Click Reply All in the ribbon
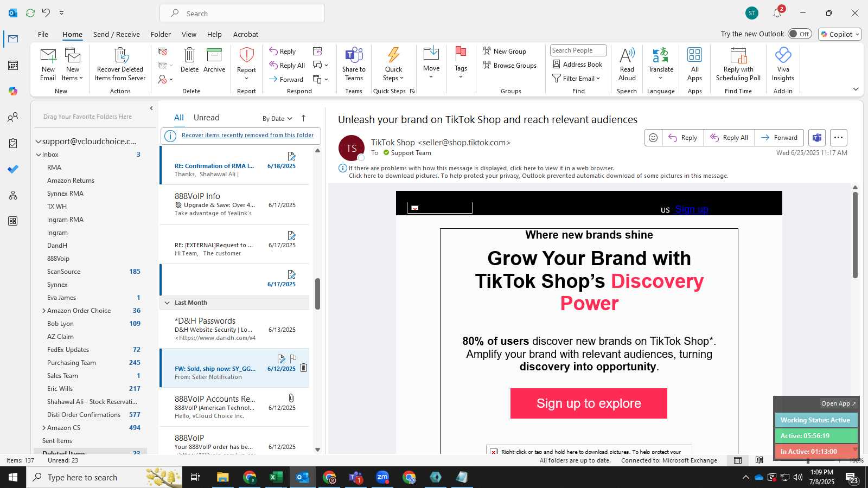Viewport: 868px width, 488px height. pos(287,66)
